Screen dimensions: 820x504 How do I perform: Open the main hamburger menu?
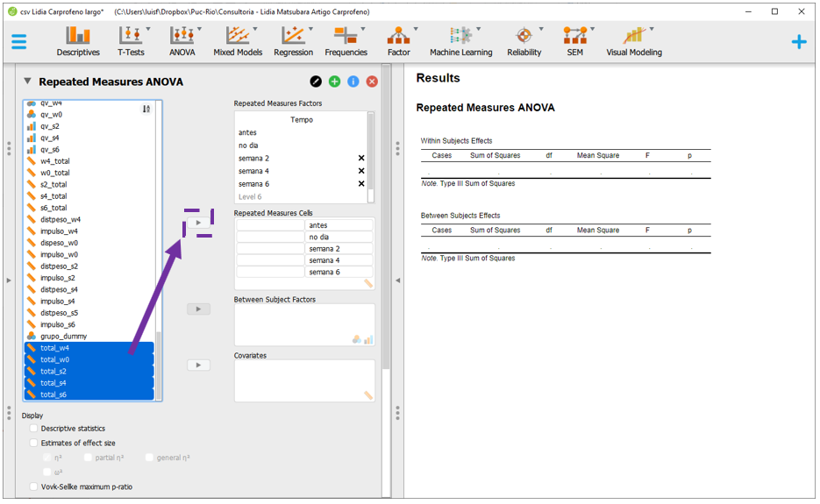click(x=18, y=41)
